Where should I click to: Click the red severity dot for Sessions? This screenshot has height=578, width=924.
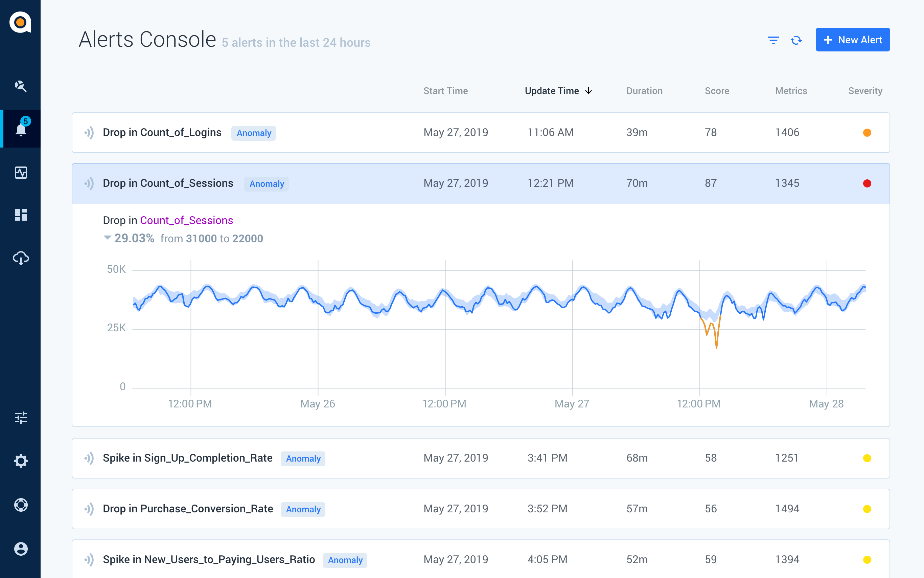867,183
